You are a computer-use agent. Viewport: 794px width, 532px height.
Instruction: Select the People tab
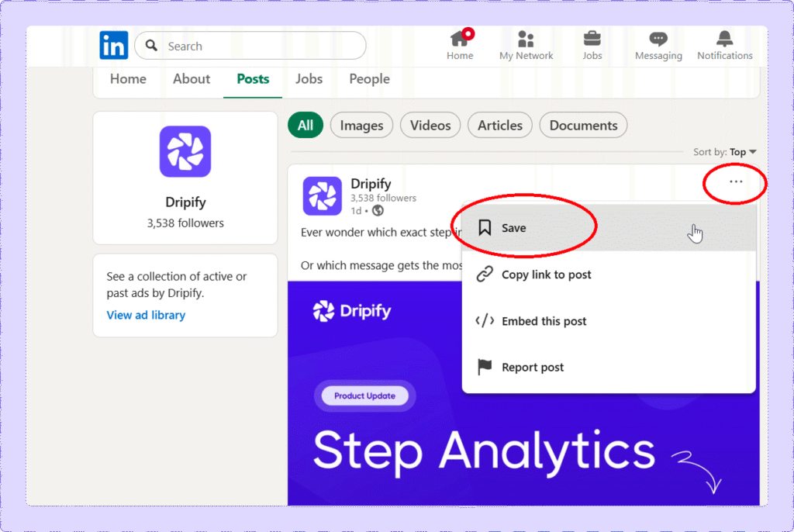tap(369, 78)
